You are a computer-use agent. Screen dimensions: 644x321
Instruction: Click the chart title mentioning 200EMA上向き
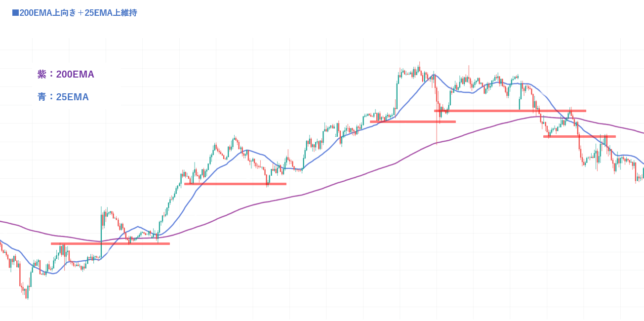78,13
